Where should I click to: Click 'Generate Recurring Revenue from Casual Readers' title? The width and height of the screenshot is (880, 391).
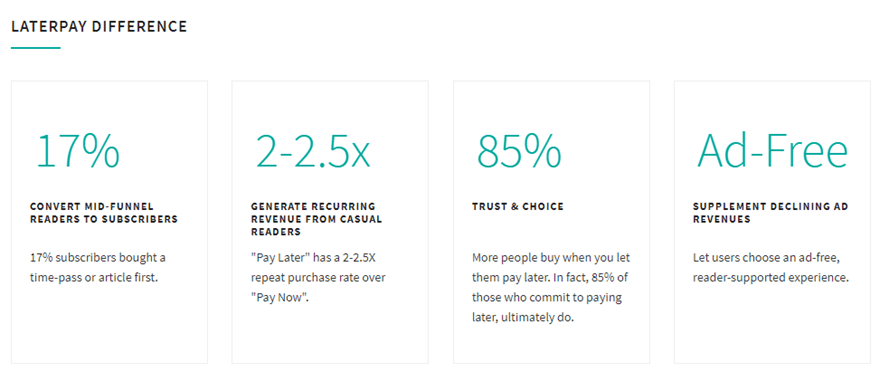tap(317, 219)
